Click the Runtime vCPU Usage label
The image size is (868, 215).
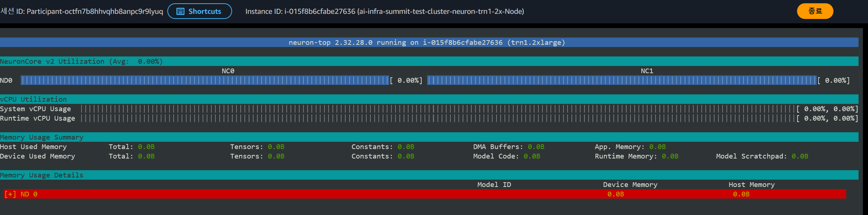click(37, 118)
